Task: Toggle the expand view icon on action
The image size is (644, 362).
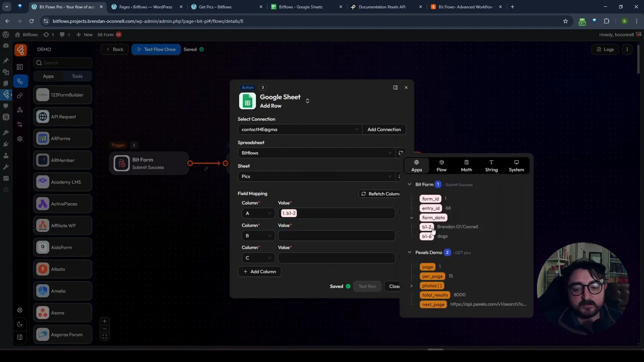Action: click(395, 87)
